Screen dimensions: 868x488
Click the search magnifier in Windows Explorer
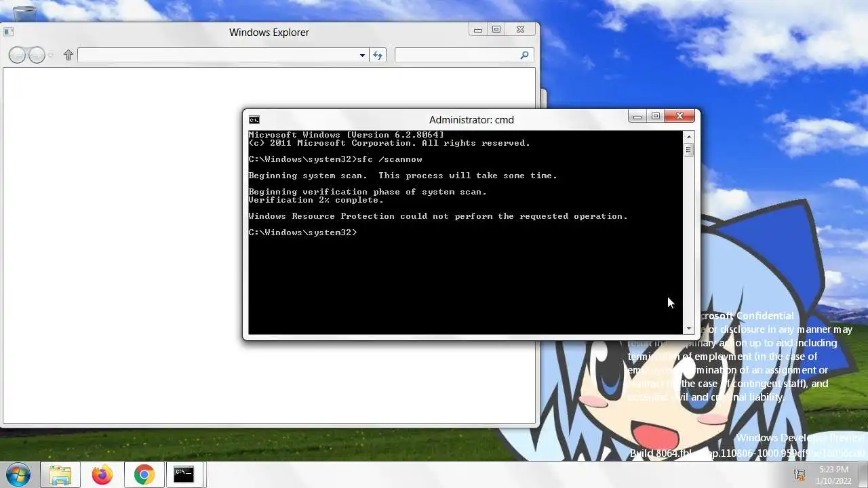click(525, 55)
